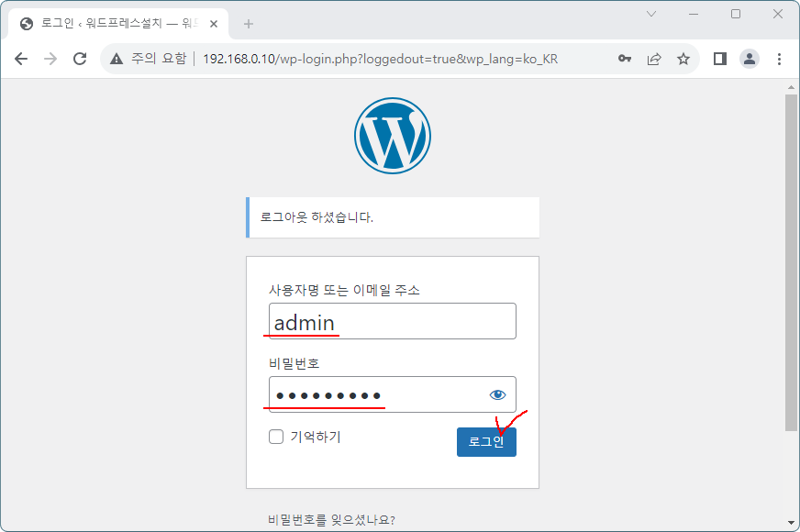Minimize the browser window
This screenshot has height=532, width=800.
(694, 14)
